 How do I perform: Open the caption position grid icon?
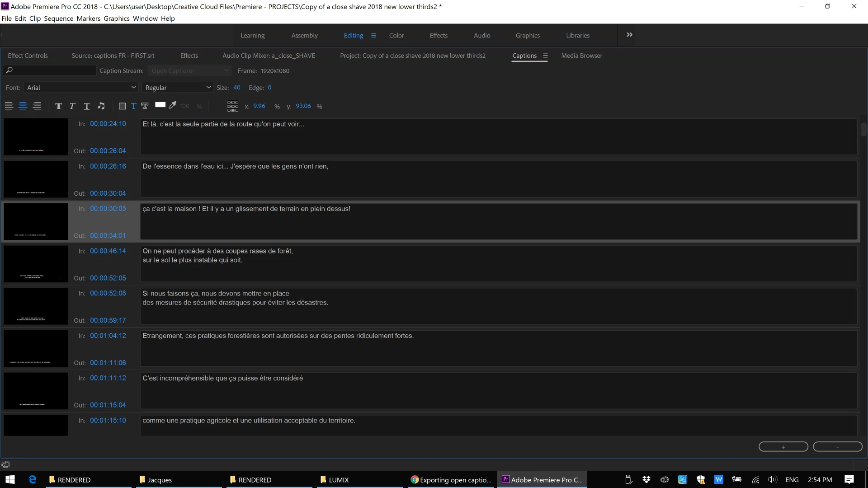point(233,106)
